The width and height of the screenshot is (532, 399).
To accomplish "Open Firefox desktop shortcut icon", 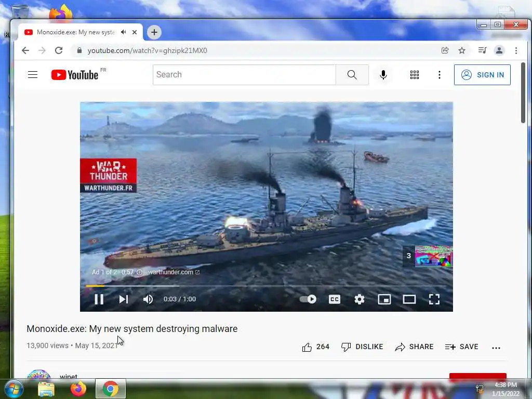I will tap(61, 12).
